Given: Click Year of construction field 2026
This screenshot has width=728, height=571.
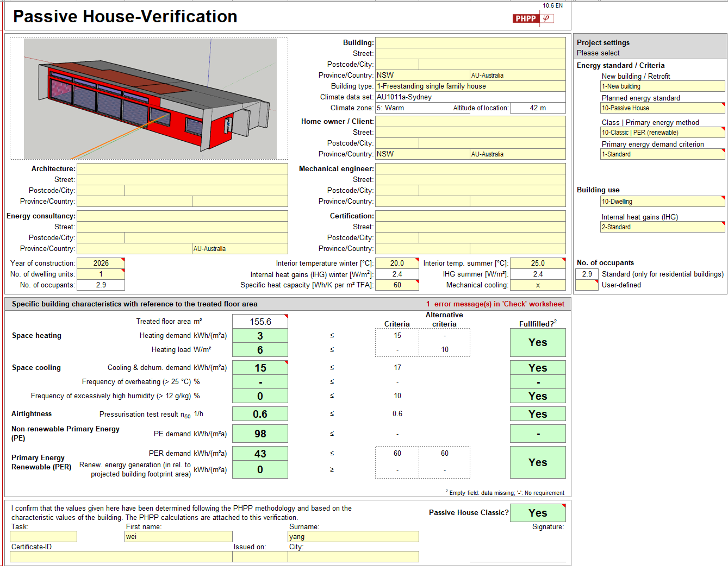Looking at the screenshot, I should pos(101,263).
